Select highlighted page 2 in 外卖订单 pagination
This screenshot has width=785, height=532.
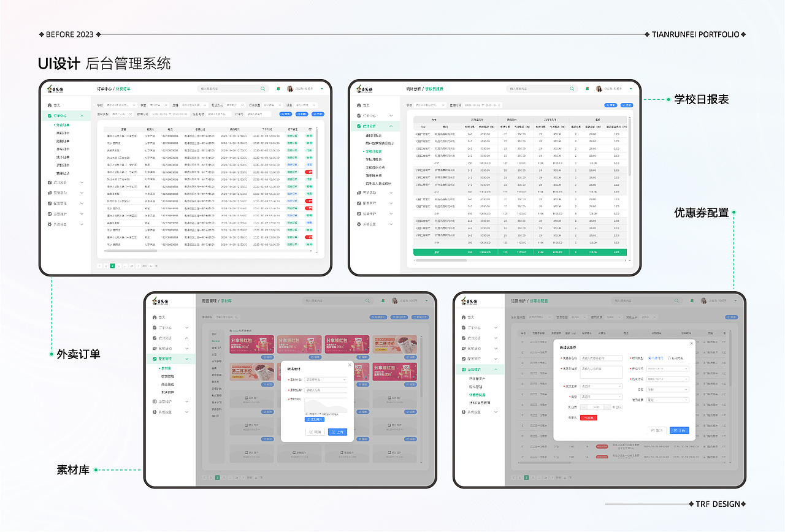click(112, 266)
